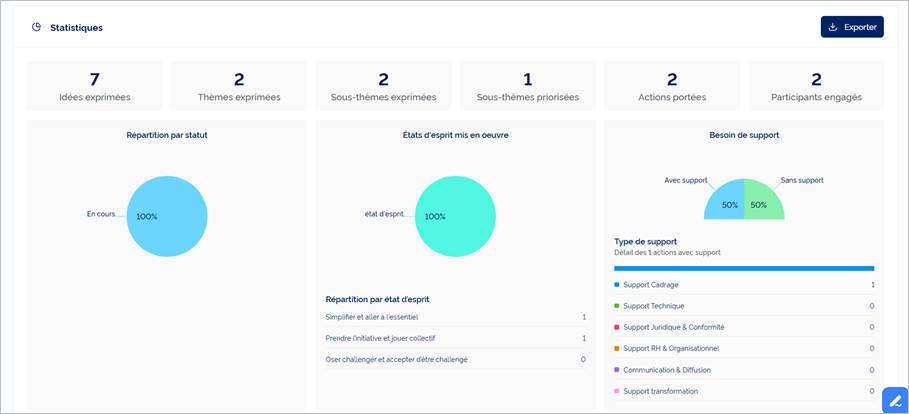The width and height of the screenshot is (909, 414).
Task: Click the 'Type de support' heading
Action: [x=645, y=242]
